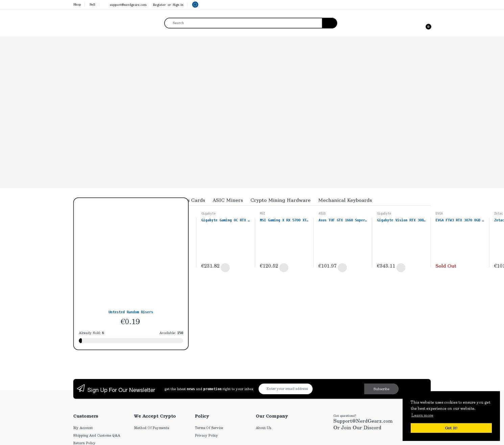Click the ASUS brand label
This screenshot has width=504, height=445.
(322, 214)
